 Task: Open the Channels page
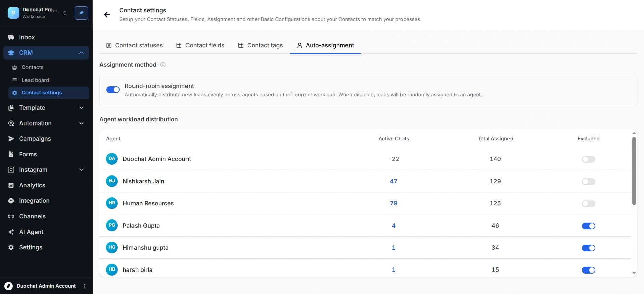pyautogui.click(x=46, y=216)
